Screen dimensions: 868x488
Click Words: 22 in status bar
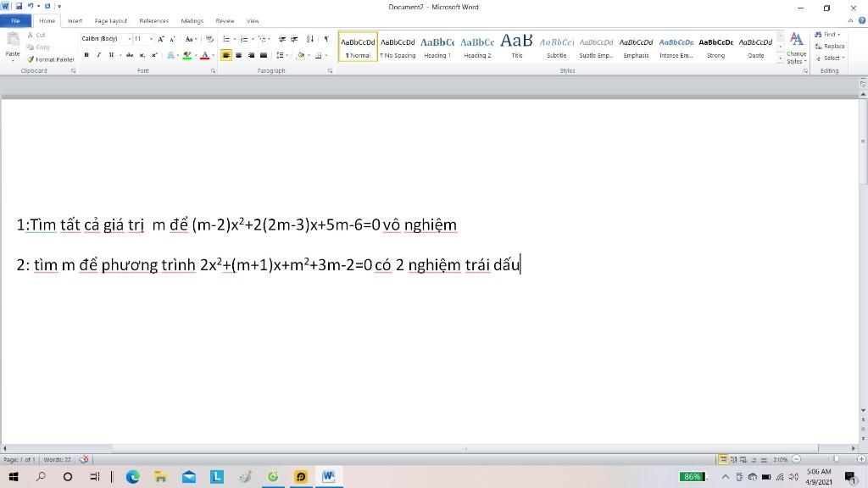point(58,459)
